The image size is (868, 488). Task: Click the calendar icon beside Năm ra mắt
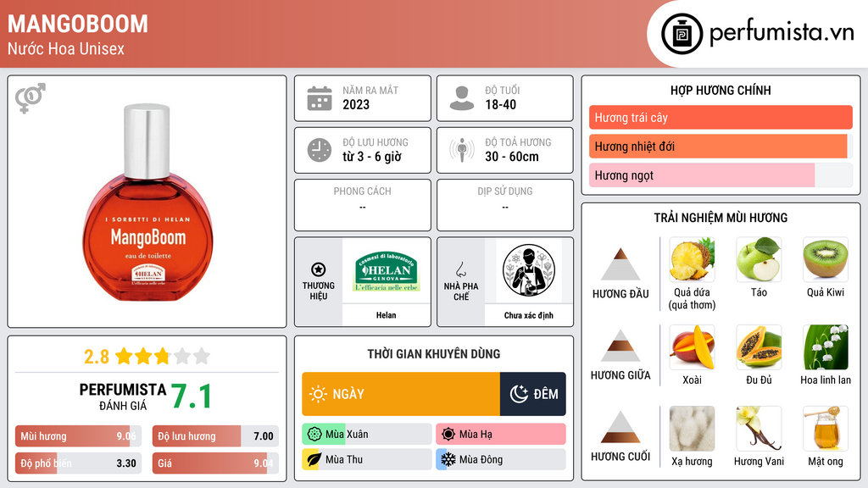(320, 98)
